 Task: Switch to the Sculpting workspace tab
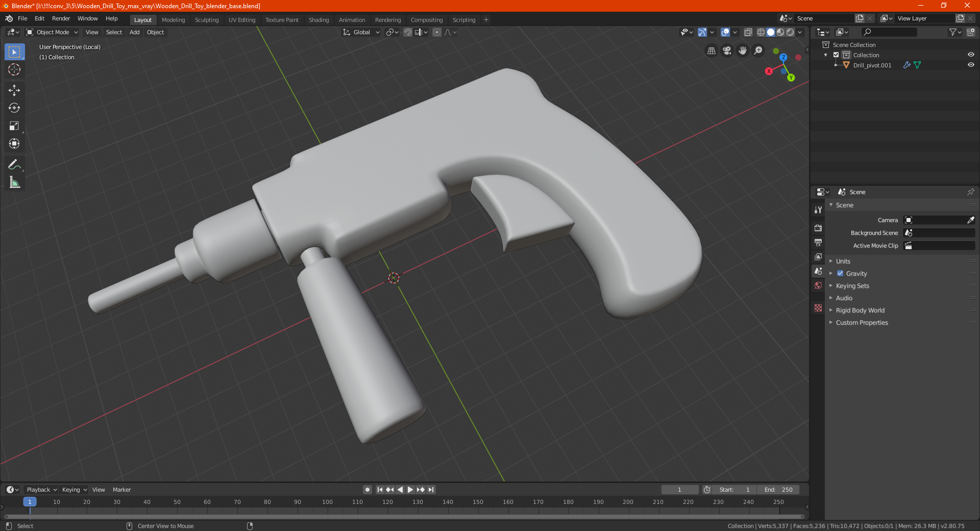coord(207,20)
